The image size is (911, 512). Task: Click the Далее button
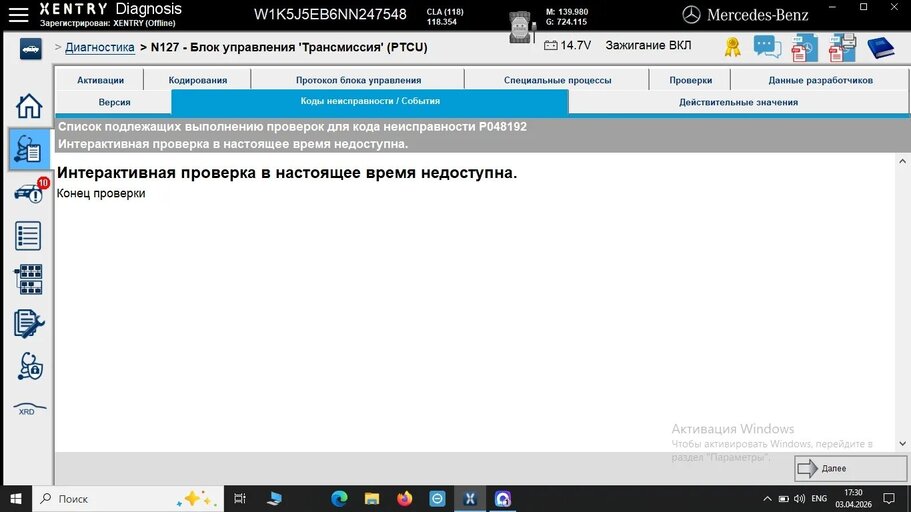pos(850,468)
